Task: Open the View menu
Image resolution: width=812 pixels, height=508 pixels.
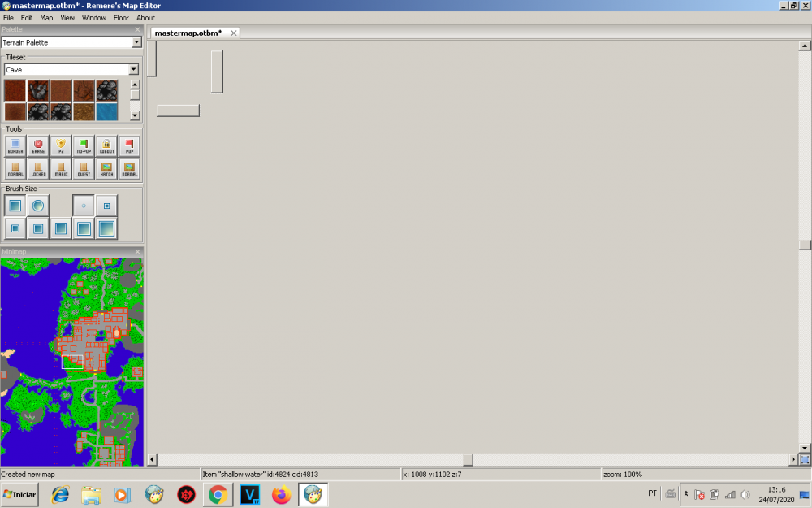Action: coord(67,18)
